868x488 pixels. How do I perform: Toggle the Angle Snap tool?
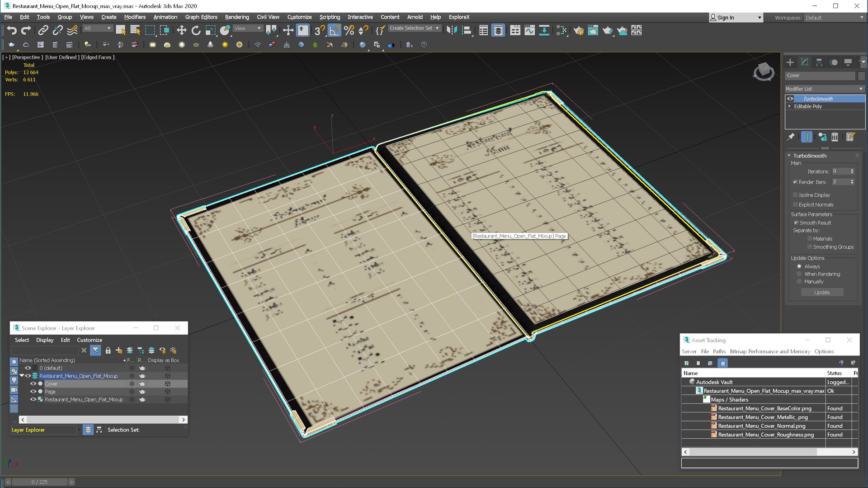[x=334, y=30]
